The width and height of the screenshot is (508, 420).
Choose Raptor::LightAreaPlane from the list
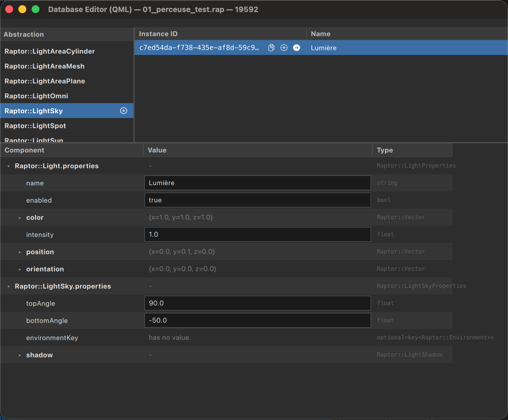(45, 81)
